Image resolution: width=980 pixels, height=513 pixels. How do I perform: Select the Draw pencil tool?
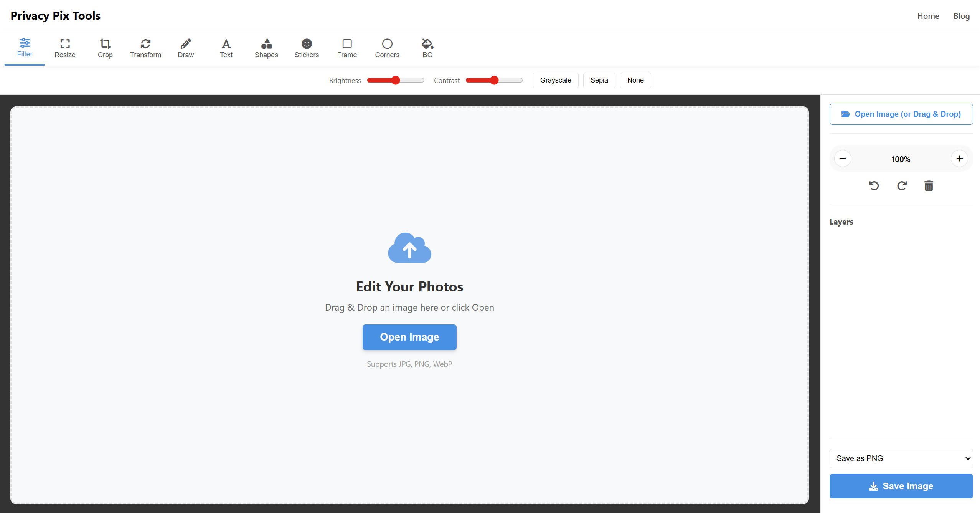(186, 48)
